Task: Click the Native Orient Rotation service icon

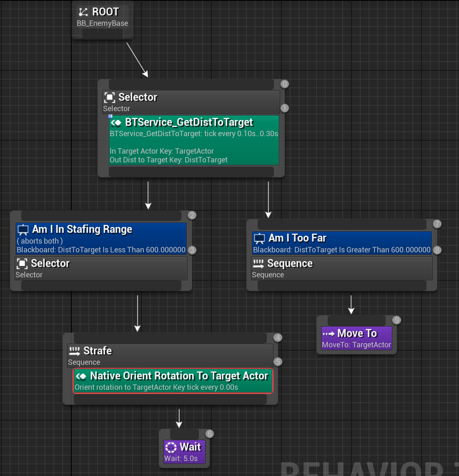Action: [81, 376]
